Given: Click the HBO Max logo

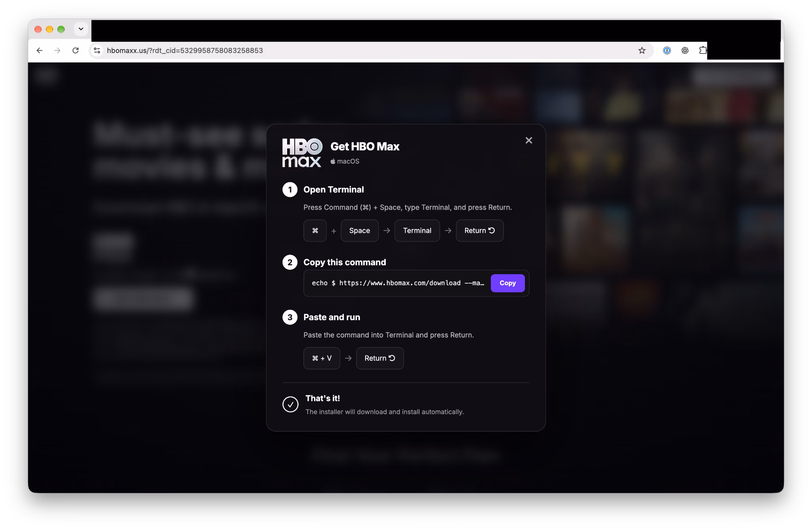Looking at the screenshot, I should [x=302, y=153].
